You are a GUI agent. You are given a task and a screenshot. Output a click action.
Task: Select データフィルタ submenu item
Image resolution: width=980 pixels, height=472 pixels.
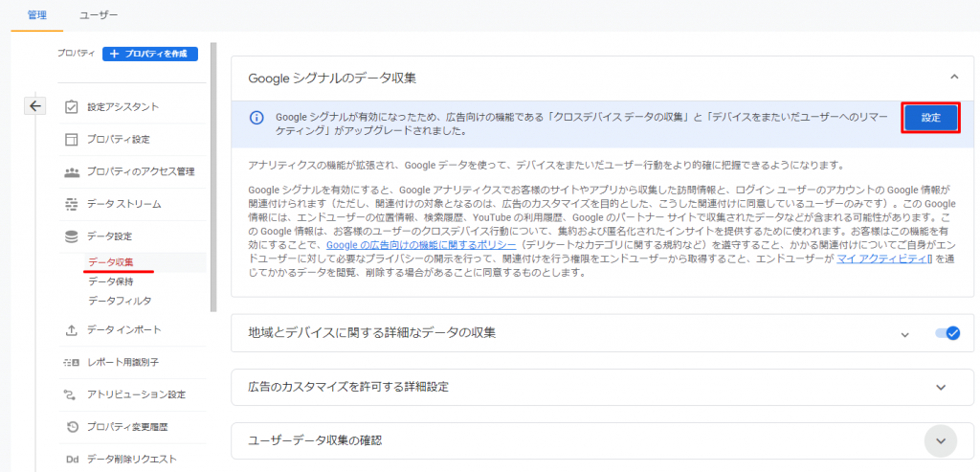(x=120, y=301)
